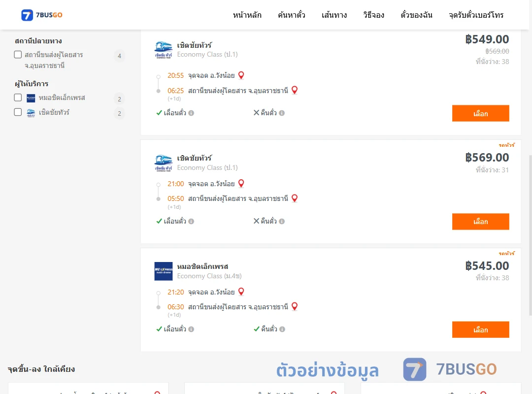Viewport: 532px width, 394px height.
Task: Open the ค้นหาตั๋ว menu item
Action: point(292,15)
